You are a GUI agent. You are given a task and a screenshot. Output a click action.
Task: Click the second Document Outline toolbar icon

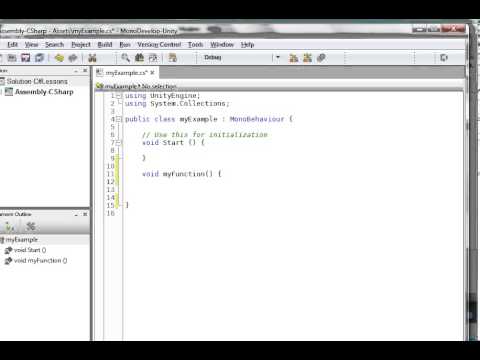click(31, 227)
